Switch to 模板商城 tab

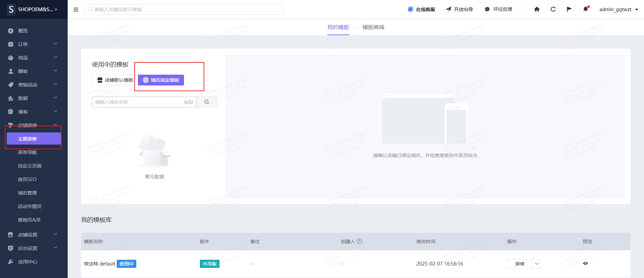point(373,27)
